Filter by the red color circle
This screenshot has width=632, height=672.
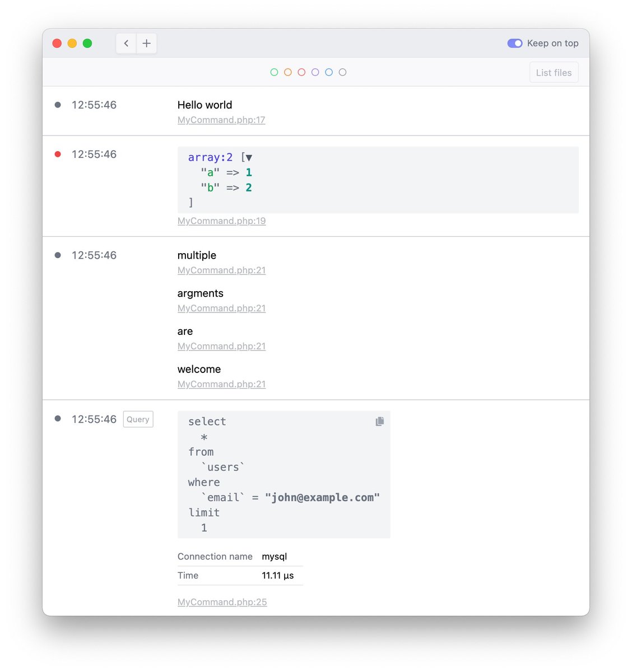[x=301, y=72]
